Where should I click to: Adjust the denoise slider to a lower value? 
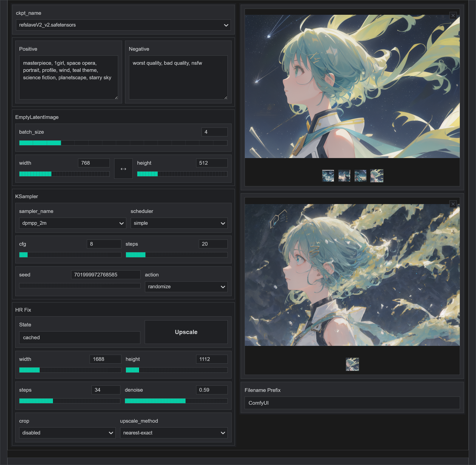(153, 401)
